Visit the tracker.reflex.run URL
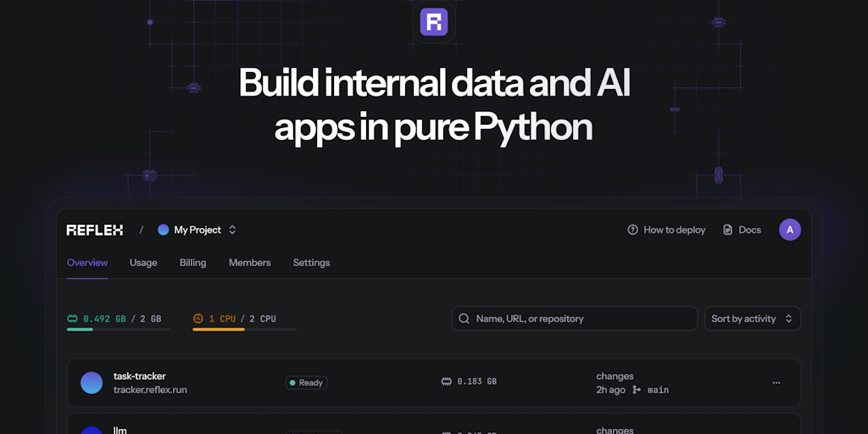Viewport: 868px width, 434px height. pos(150,390)
